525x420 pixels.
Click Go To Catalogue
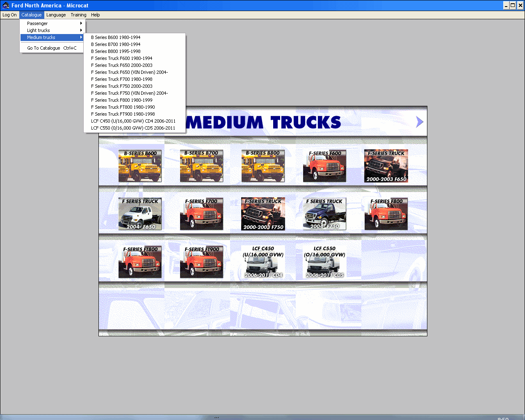click(x=43, y=48)
